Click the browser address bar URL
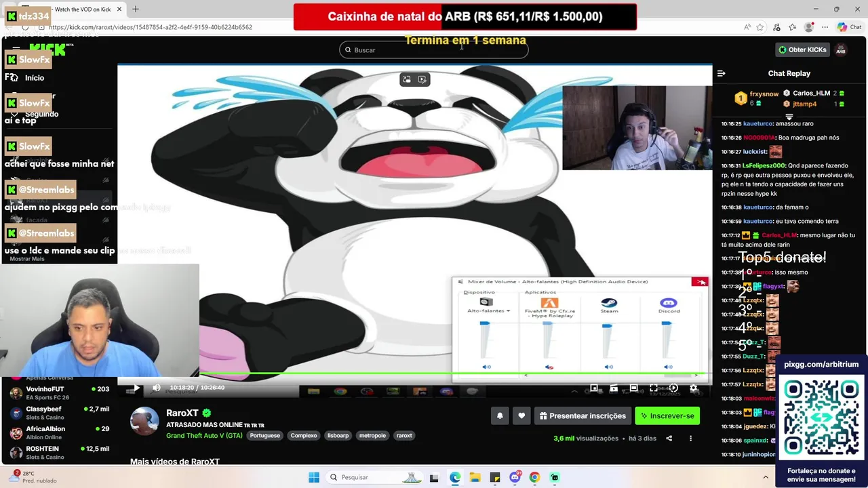Image resolution: width=868 pixels, height=488 pixels. coord(151,27)
